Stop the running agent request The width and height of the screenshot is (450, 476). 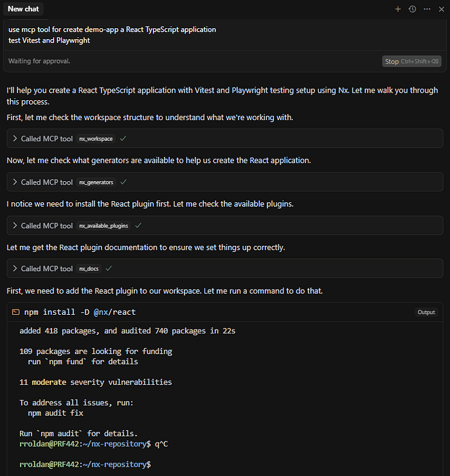click(411, 61)
